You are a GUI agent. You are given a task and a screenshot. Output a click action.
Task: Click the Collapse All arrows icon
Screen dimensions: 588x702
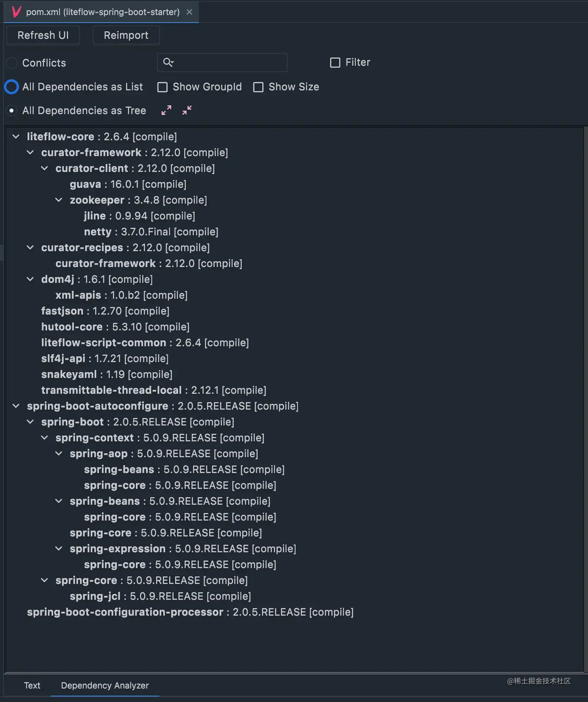click(187, 110)
